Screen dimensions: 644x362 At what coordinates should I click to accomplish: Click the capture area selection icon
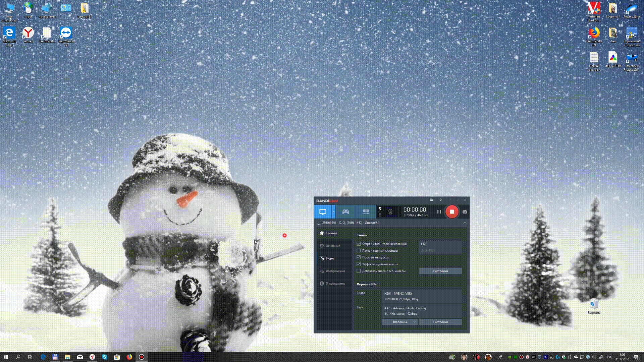pyautogui.click(x=318, y=223)
